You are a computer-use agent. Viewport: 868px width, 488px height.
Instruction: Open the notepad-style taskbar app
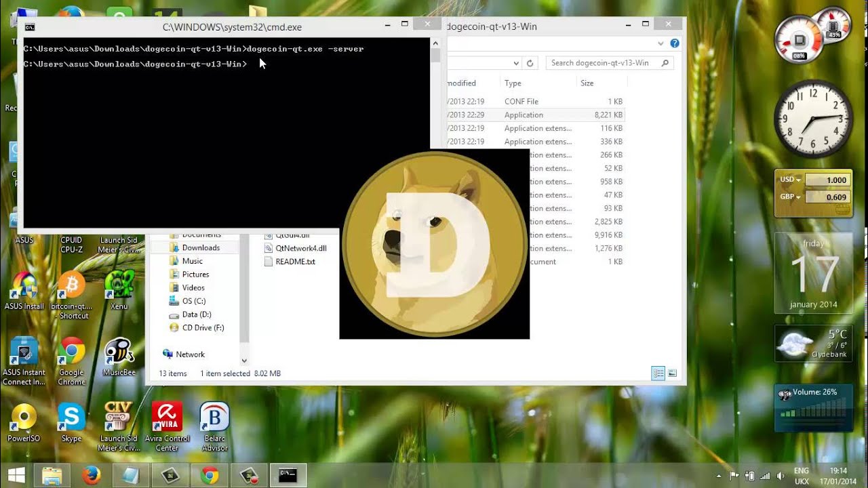click(x=130, y=476)
